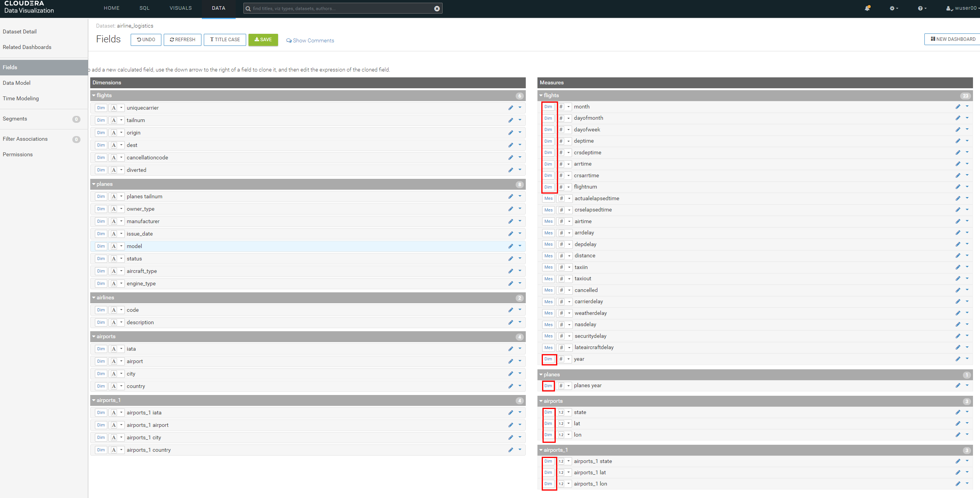
Task: Open the notifications bell icon
Action: (x=867, y=8)
